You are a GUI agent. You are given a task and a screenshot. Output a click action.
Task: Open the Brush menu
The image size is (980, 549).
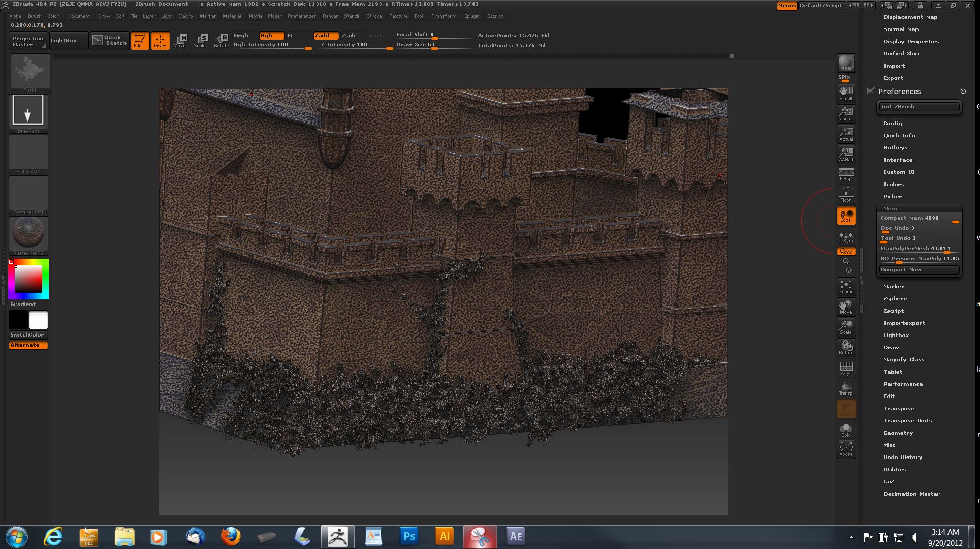pos(35,16)
